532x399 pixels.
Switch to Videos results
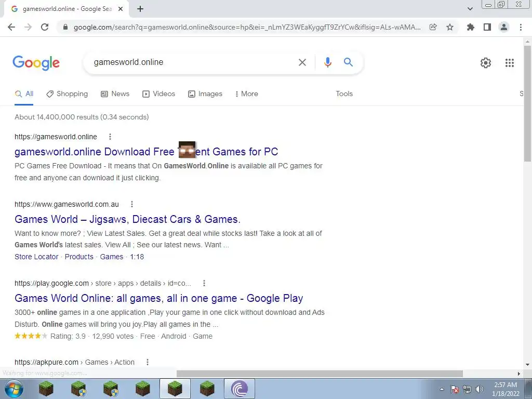click(158, 94)
